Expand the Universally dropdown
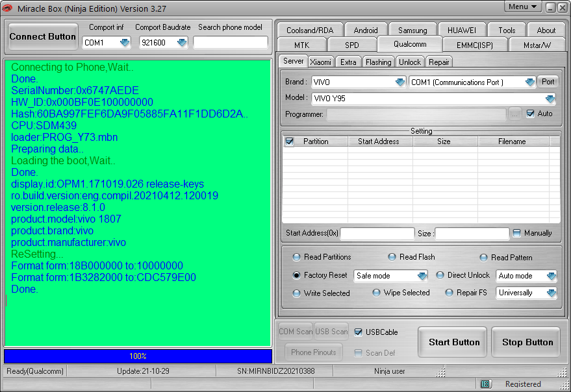The width and height of the screenshot is (571, 392). point(552,293)
